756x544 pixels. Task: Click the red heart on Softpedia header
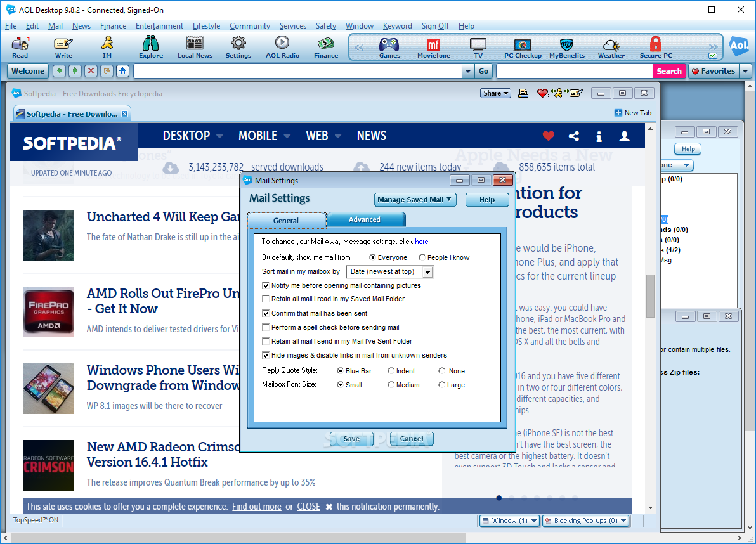(x=548, y=136)
